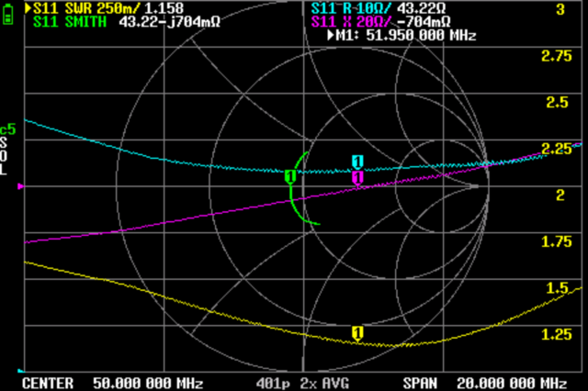Tap CENTER 50.000 000 MHz frequency
Image resolution: width=588 pixels, height=391 pixels.
pyautogui.click(x=112, y=382)
